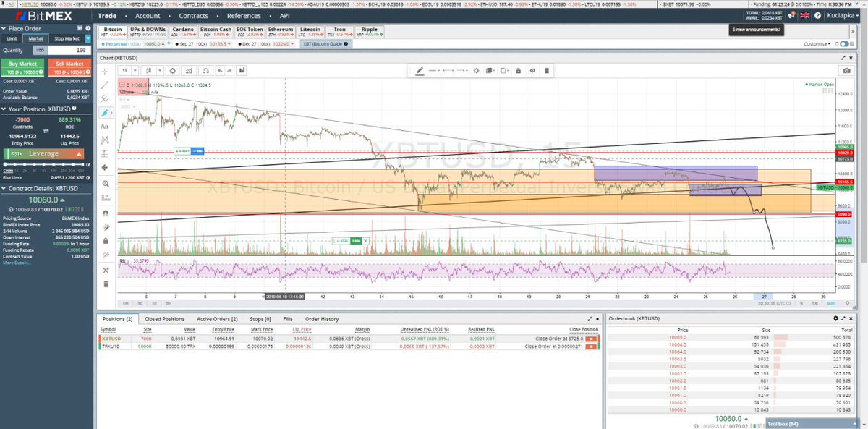Select the 5d chart timeframe
Viewport: 868px width, 429px height.
(140, 303)
